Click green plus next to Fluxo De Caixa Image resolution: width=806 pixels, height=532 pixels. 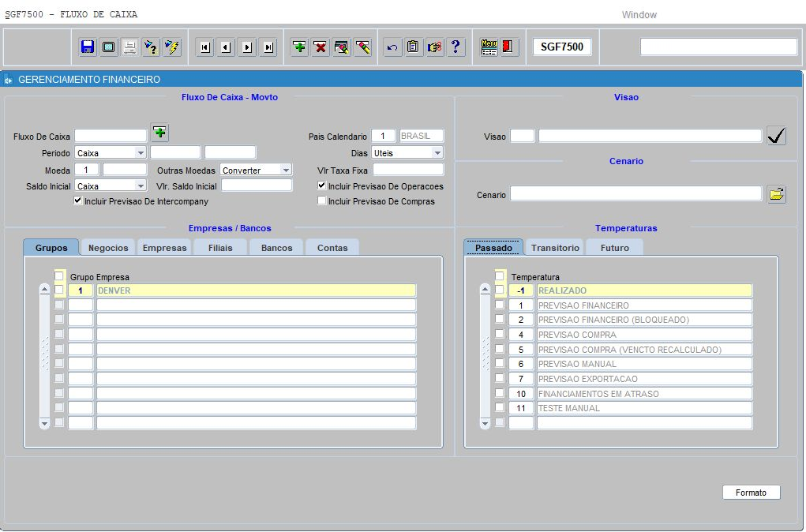point(160,133)
